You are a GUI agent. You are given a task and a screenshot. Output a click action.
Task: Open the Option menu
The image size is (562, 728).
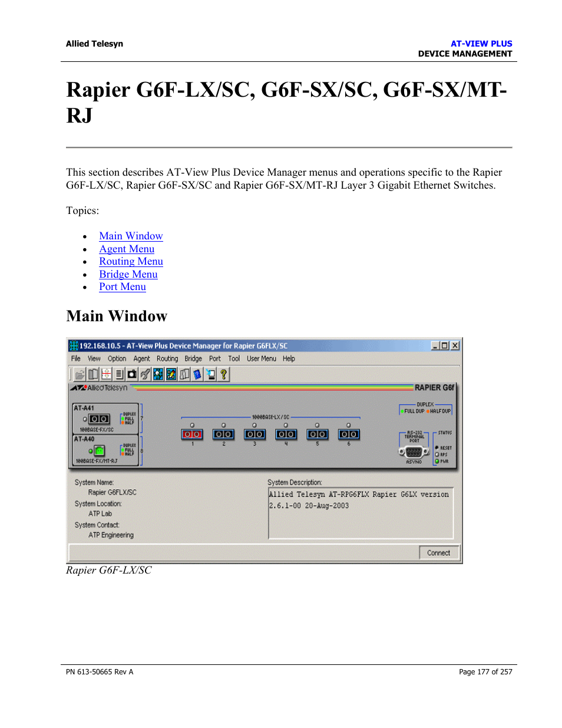117,358
